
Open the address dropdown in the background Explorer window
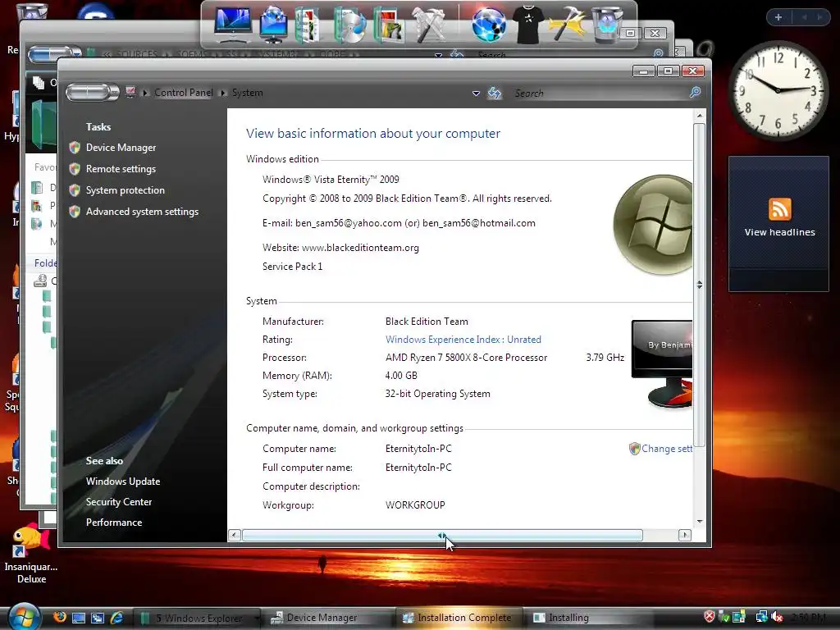point(438,54)
